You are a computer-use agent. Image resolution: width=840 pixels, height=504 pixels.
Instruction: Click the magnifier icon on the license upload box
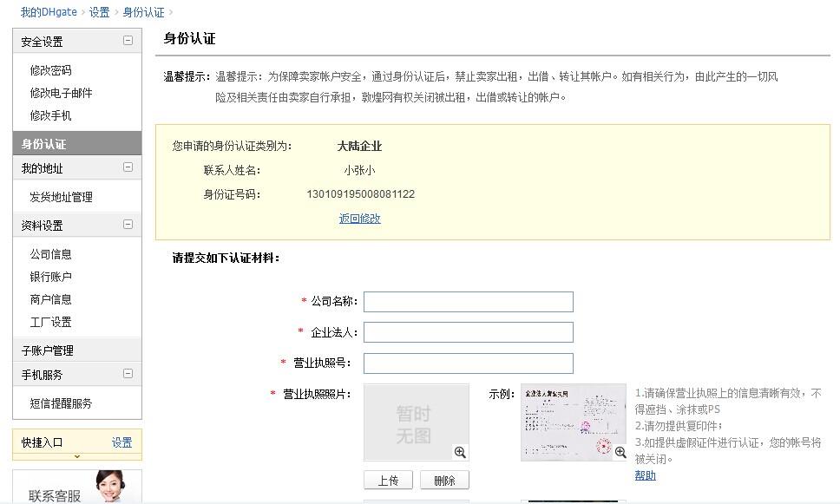(460, 452)
